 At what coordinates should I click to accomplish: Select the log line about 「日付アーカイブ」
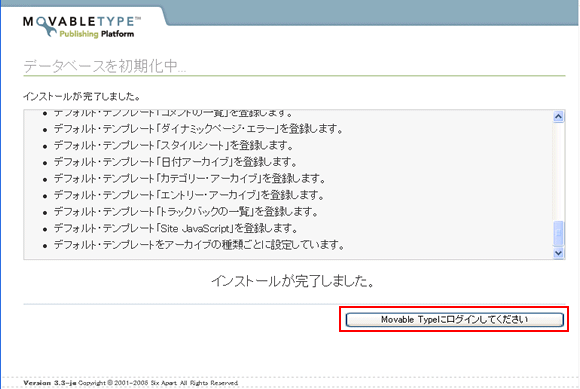(176, 162)
